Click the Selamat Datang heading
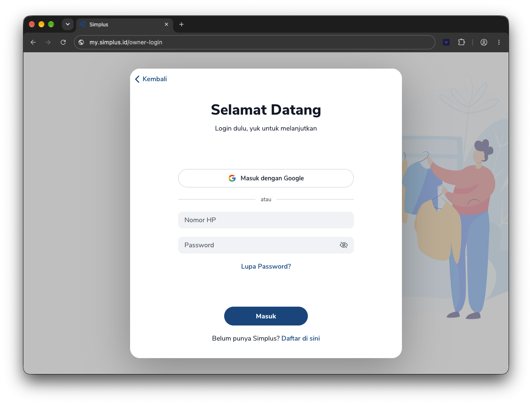This screenshot has width=532, height=405. pyautogui.click(x=266, y=110)
